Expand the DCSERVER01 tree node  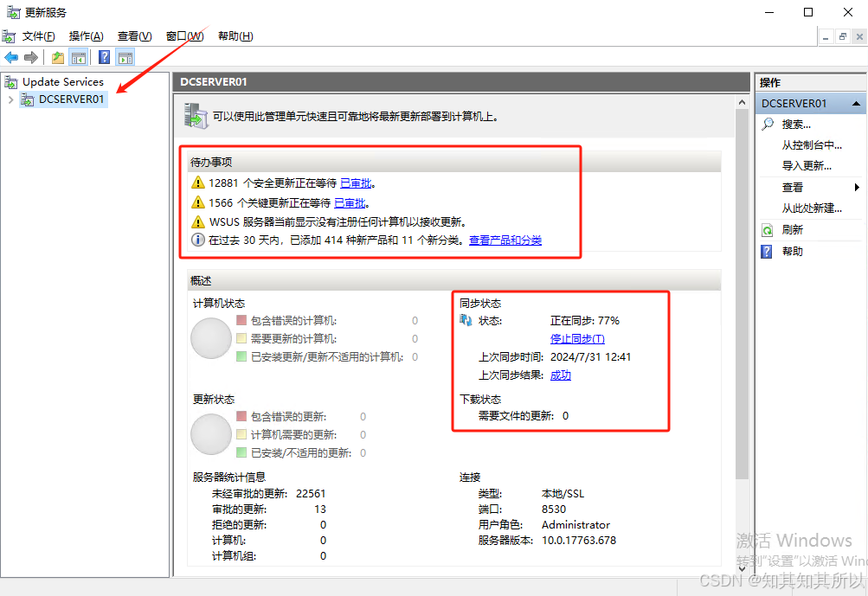(x=10, y=99)
